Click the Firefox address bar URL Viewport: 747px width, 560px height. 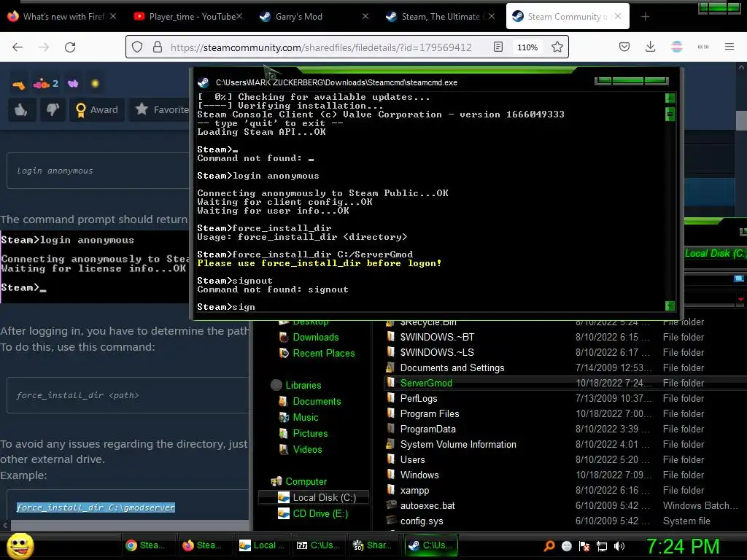tap(321, 47)
